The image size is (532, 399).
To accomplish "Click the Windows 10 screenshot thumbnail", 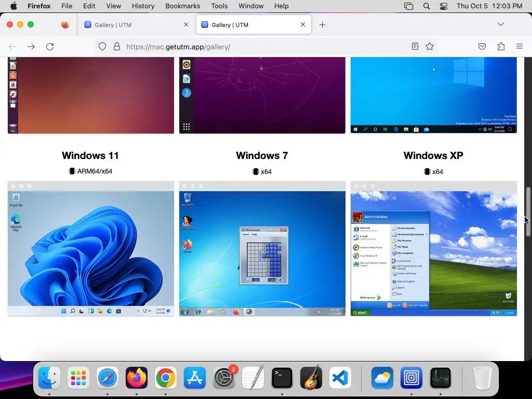I will (x=434, y=95).
